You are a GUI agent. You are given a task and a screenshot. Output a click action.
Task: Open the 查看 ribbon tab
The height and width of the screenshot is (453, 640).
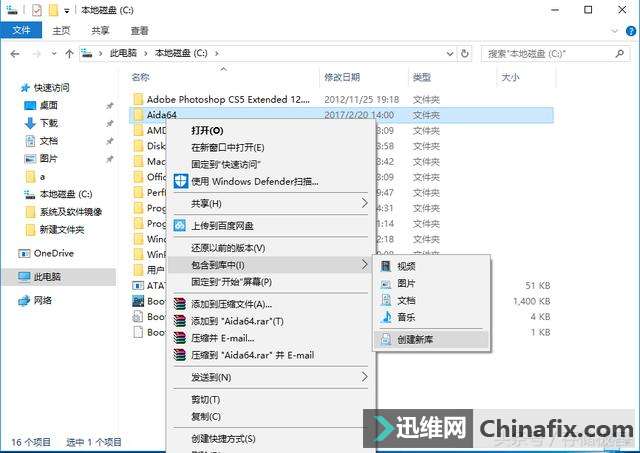coord(139,31)
